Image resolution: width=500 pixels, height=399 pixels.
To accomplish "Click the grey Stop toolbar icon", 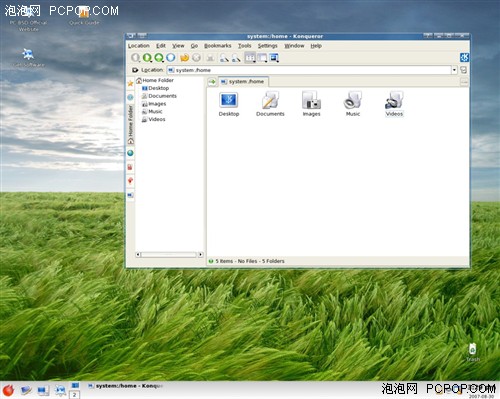I will point(196,58).
